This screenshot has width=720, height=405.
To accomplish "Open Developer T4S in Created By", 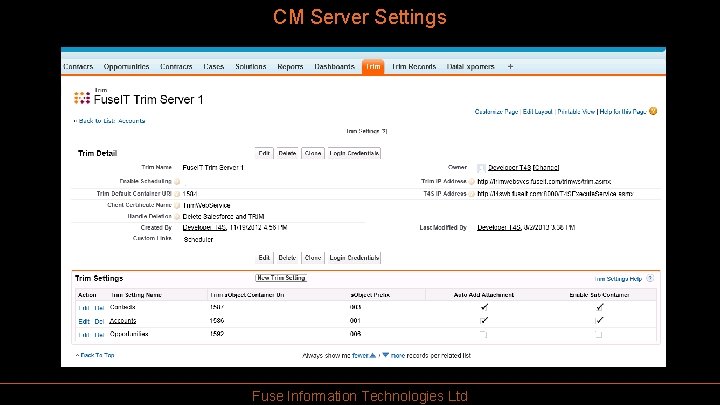I will [x=205, y=227].
